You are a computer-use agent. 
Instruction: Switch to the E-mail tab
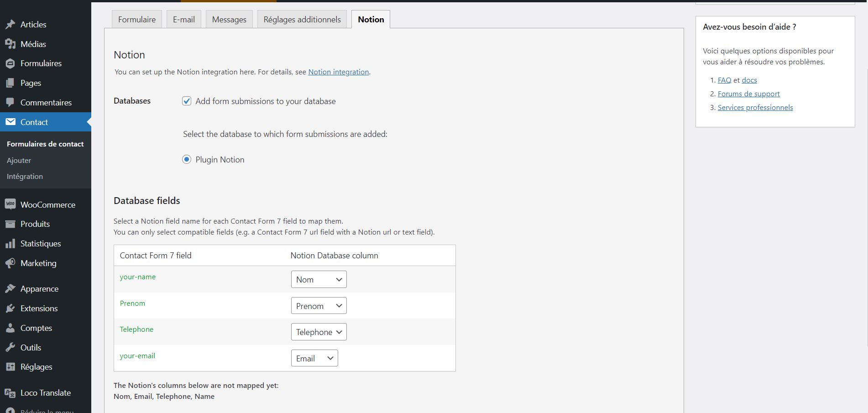[x=184, y=19]
